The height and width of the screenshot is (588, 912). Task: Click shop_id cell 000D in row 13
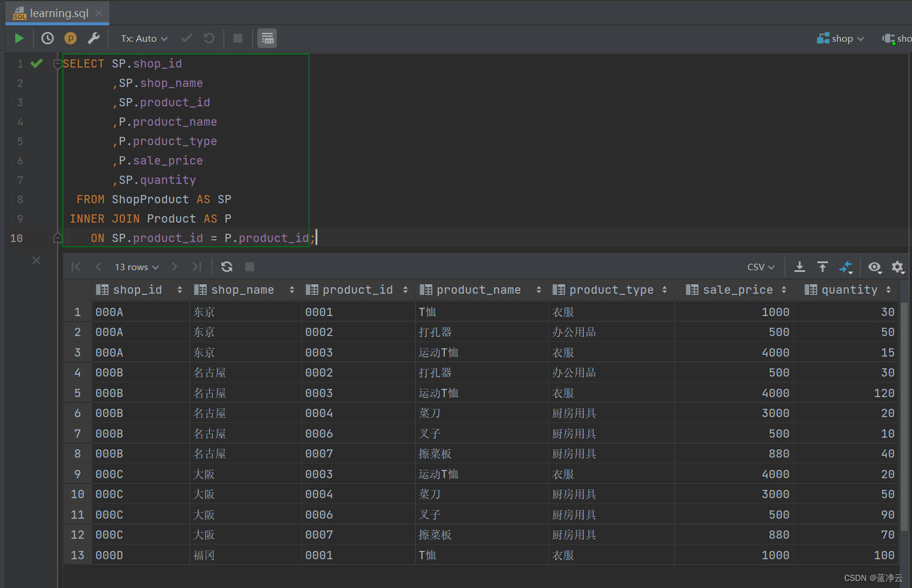click(140, 555)
